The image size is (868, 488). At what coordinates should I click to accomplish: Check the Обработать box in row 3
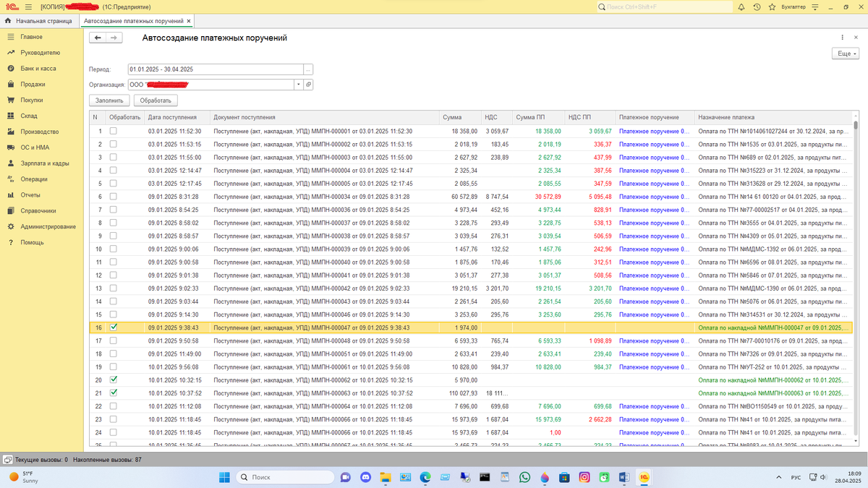pyautogui.click(x=113, y=157)
